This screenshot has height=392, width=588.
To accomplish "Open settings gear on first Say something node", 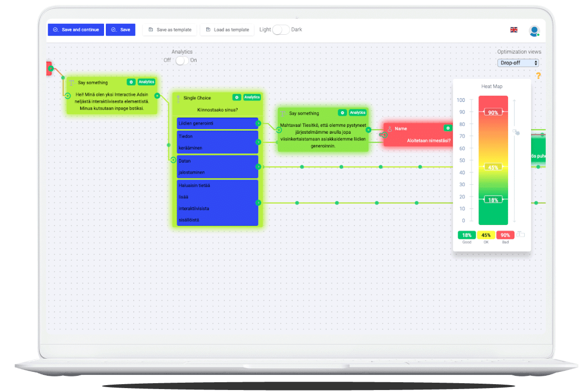I will (x=131, y=82).
